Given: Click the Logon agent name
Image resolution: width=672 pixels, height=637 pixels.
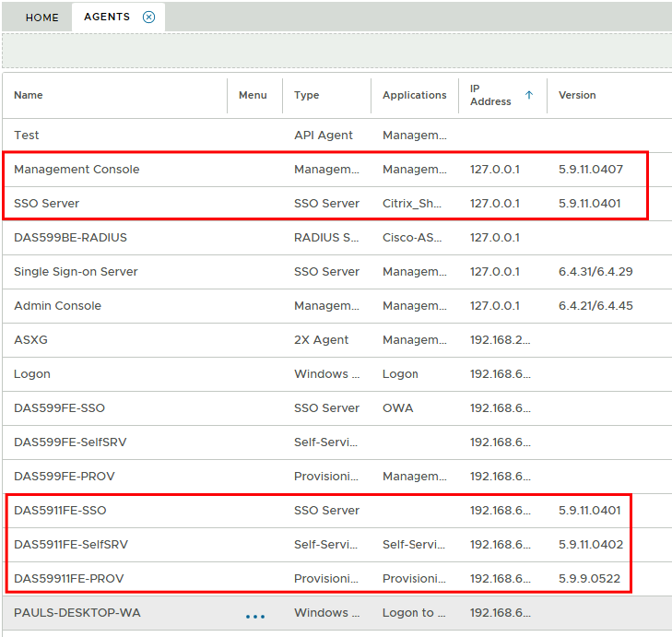Looking at the screenshot, I should tap(32, 374).
